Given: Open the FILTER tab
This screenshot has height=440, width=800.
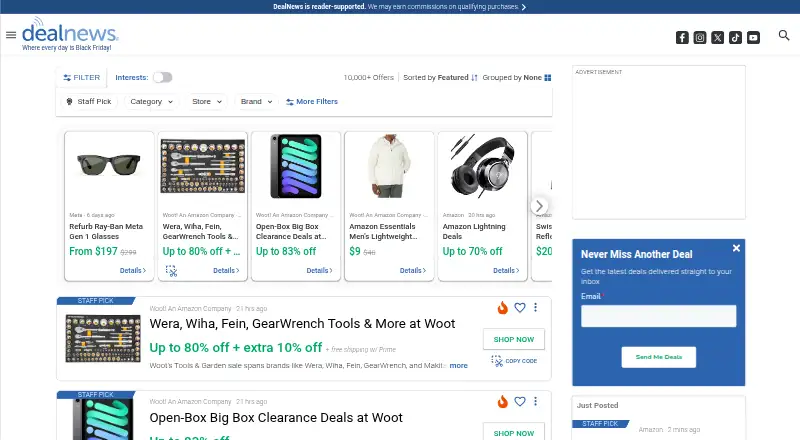Looking at the screenshot, I should point(82,78).
